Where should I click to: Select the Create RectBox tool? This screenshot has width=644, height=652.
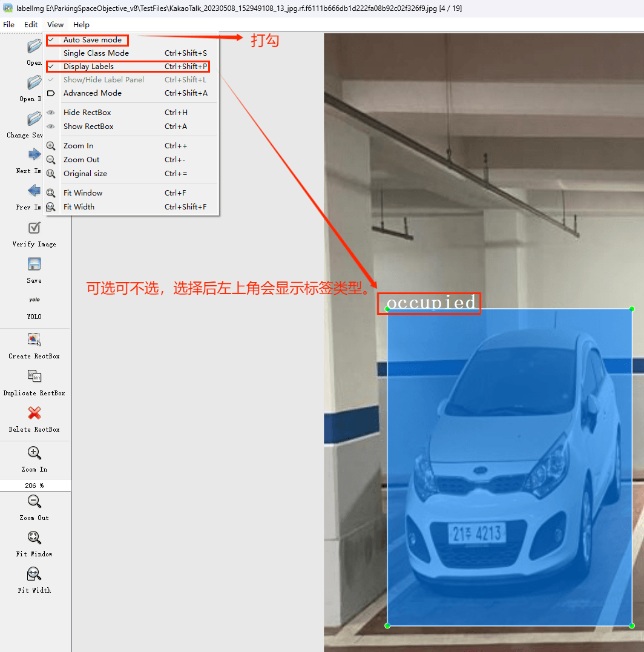[x=34, y=340]
